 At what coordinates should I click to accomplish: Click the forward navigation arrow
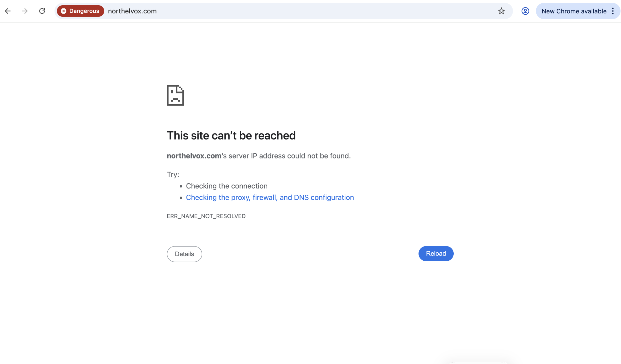(25, 11)
